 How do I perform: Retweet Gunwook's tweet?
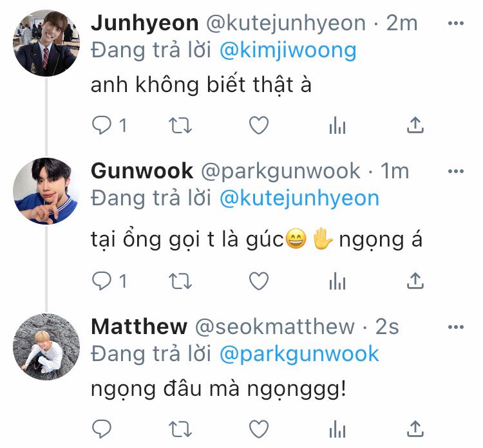[180, 281]
